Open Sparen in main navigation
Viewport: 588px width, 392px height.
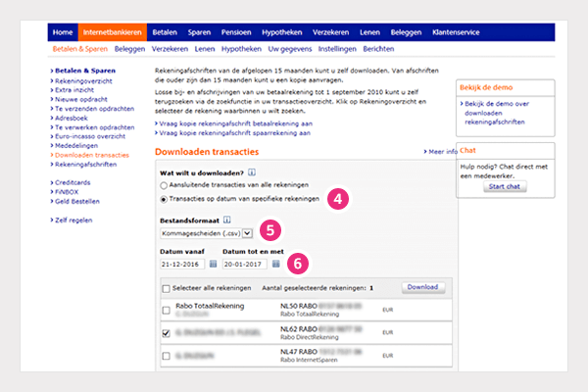[x=199, y=32]
